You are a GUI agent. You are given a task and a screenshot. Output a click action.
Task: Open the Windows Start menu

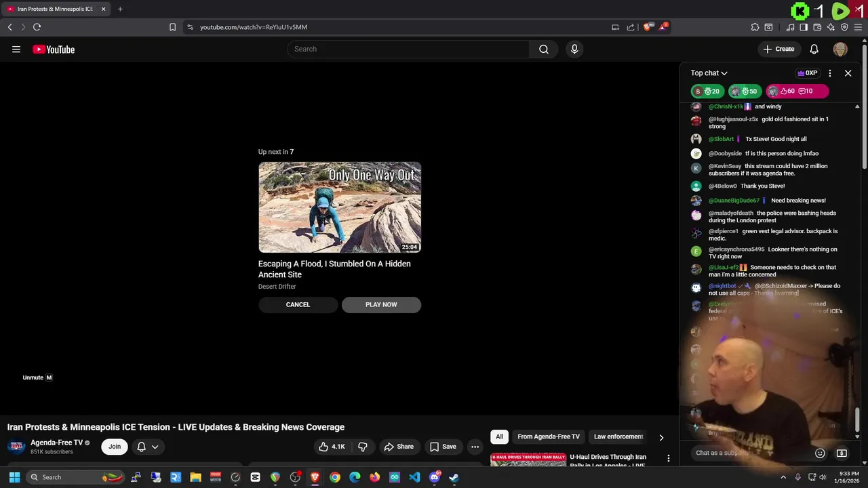(x=14, y=477)
